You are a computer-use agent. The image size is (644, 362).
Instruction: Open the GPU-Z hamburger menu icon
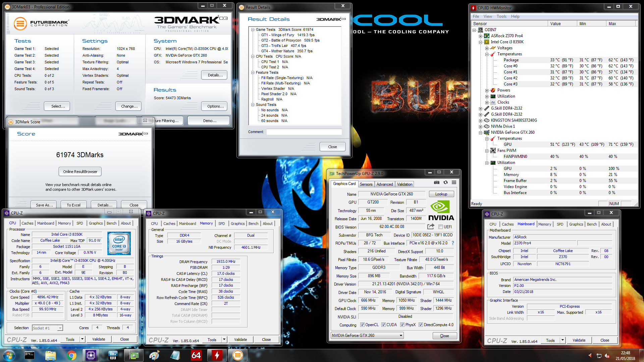tap(454, 182)
